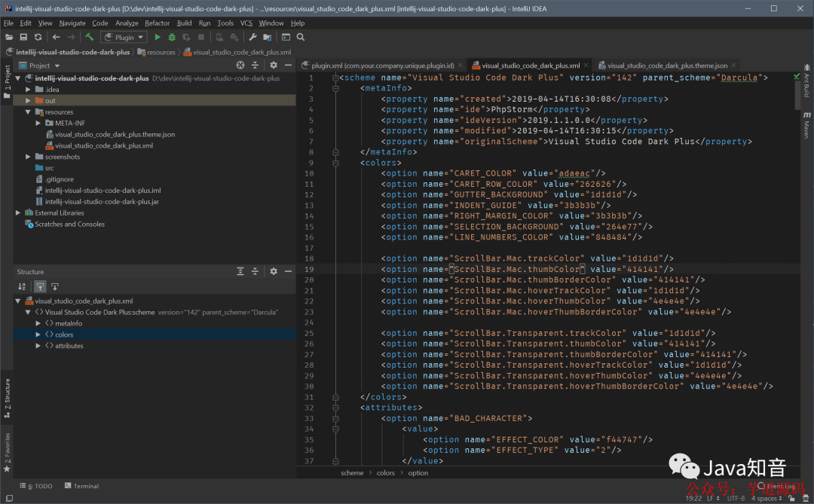Toggle Autoscroll to Source in Structure panel
The width and height of the screenshot is (814, 504).
(x=40, y=286)
